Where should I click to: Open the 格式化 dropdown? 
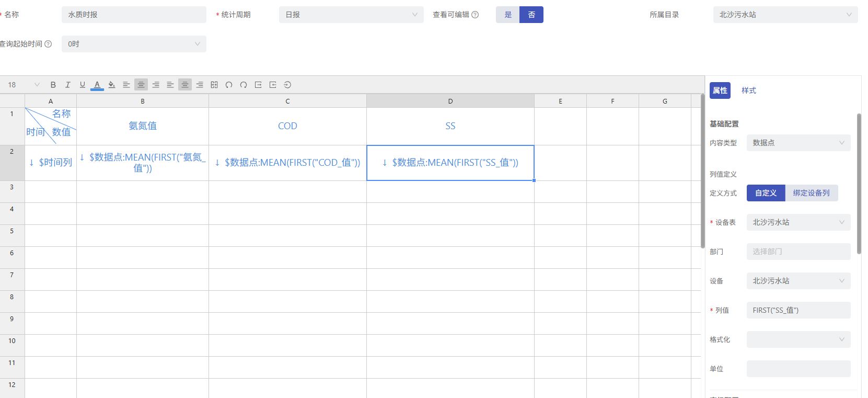pos(798,339)
